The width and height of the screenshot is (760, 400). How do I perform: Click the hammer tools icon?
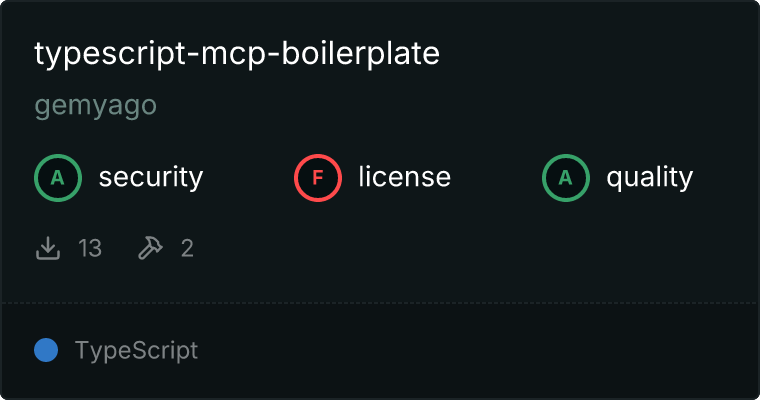point(150,248)
